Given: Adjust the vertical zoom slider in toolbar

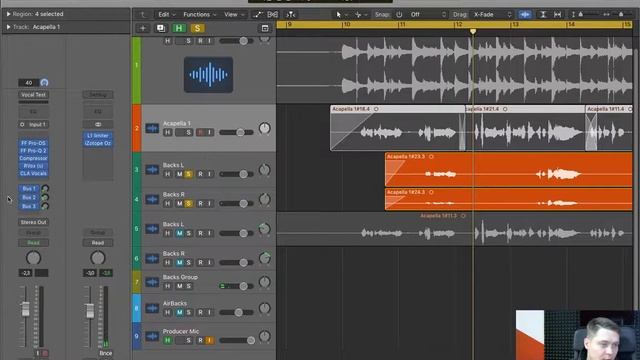Looking at the screenshot, I should click(x=580, y=15).
